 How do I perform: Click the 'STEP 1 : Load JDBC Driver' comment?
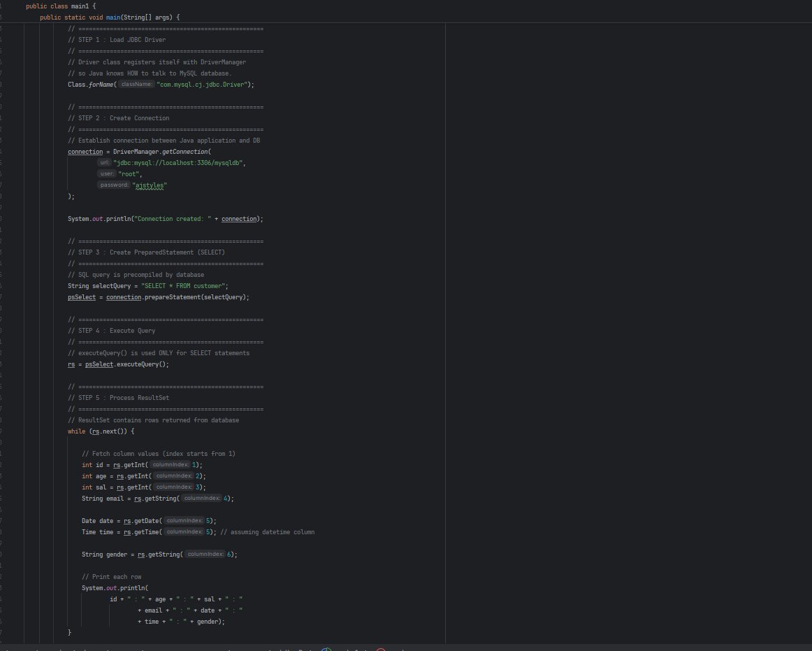(117, 40)
